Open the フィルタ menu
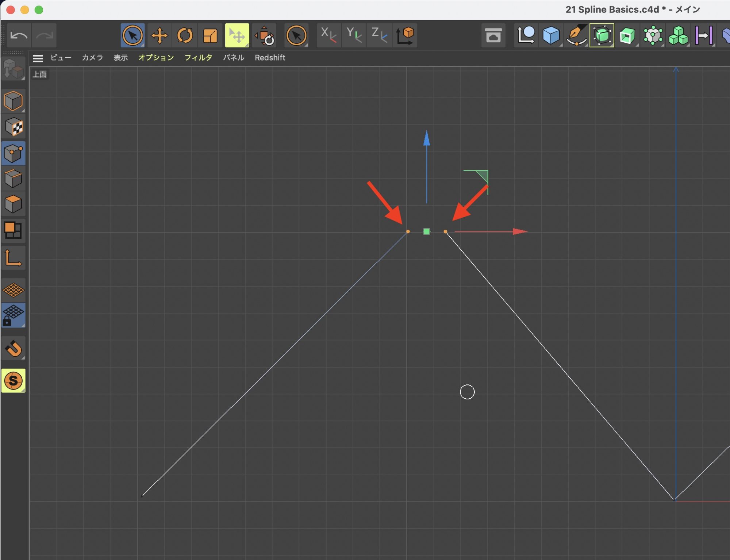The image size is (730, 560). (x=198, y=58)
